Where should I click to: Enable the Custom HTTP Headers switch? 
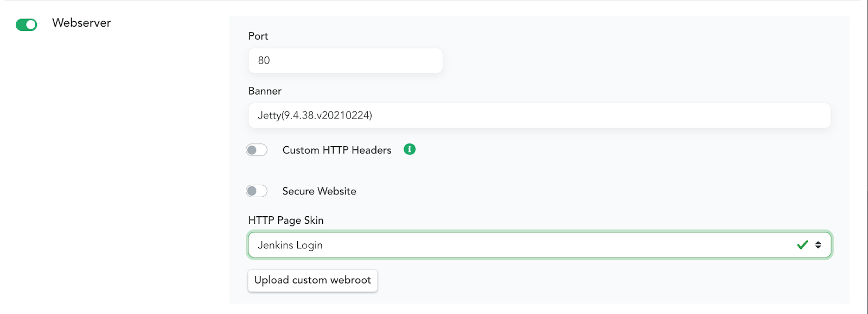257,150
